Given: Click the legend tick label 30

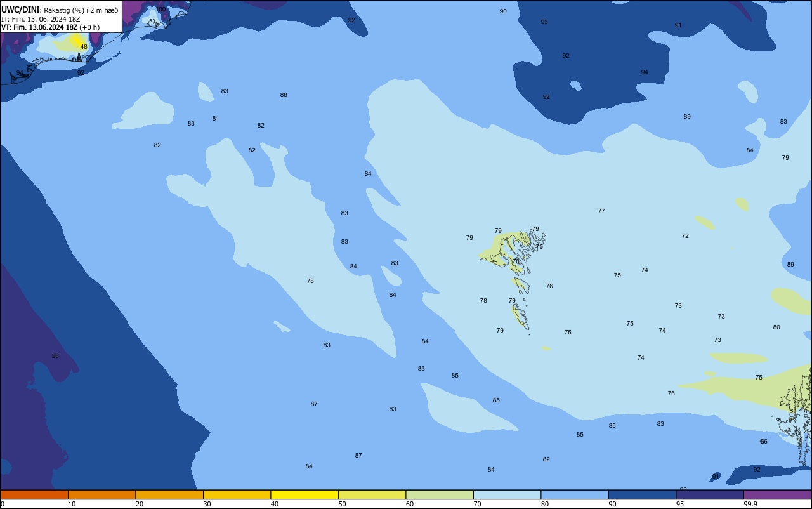Looking at the screenshot, I should (207, 504).
